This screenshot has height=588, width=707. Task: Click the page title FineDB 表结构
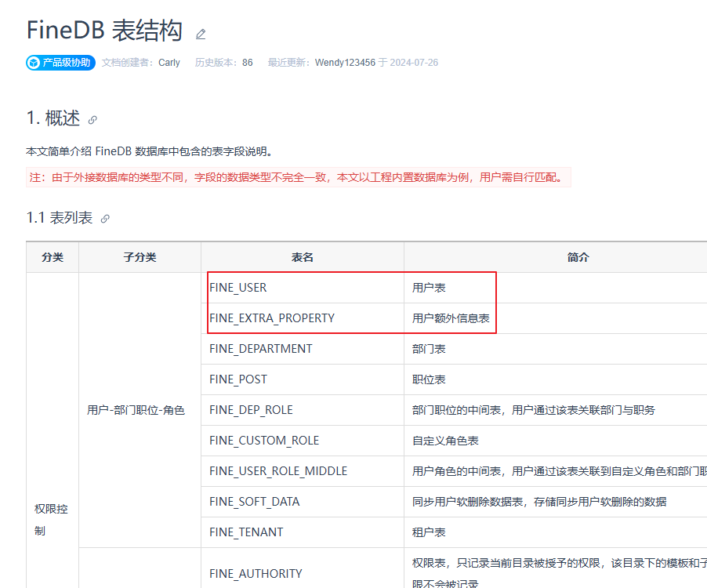104,31
